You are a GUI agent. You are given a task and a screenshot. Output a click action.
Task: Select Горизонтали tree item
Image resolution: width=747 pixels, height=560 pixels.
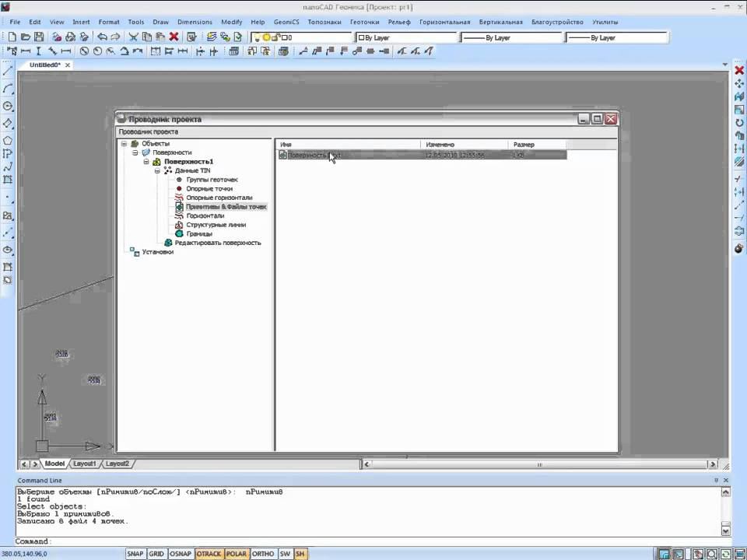click(x=205, y=216)
